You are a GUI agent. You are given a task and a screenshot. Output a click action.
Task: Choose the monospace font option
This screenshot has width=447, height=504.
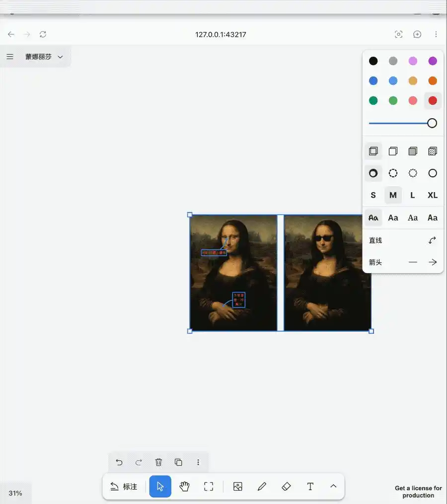coord(433,218)
